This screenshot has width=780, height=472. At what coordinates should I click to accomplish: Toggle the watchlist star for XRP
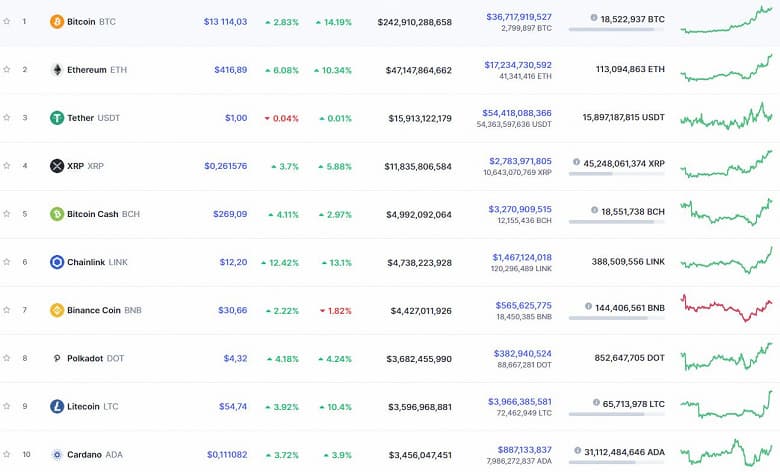click(6, 166)
